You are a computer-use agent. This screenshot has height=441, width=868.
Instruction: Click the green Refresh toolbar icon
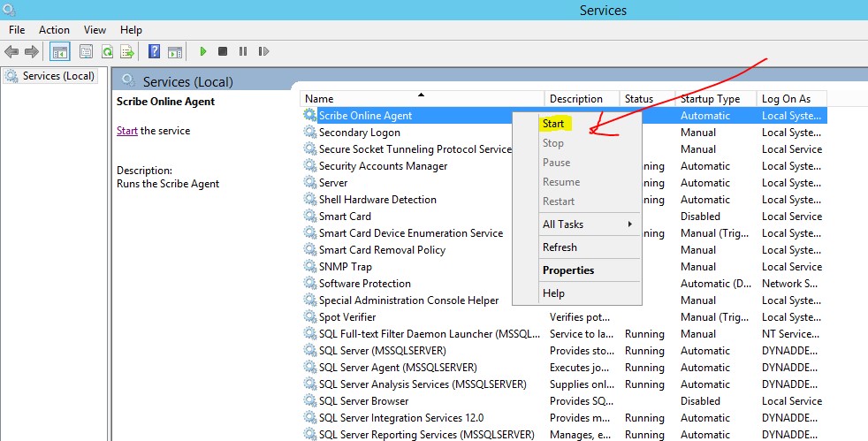tap(107, 52)
